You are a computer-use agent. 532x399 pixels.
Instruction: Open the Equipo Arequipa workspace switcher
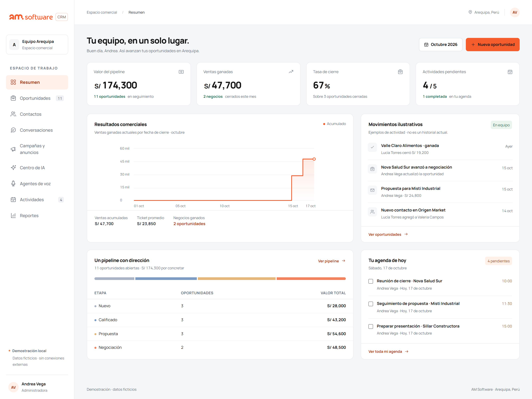(x=37, y=45)
